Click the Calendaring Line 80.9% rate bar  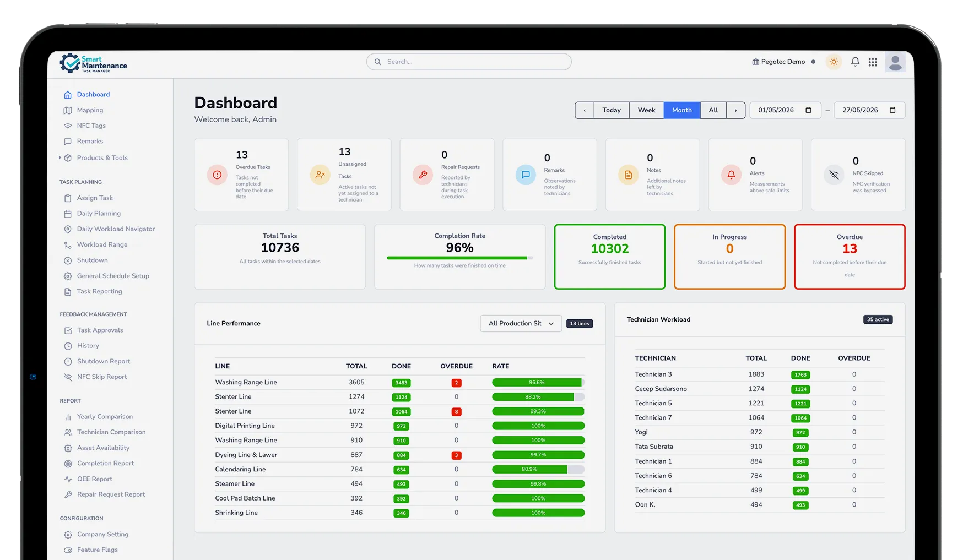pyautogui.click(x=538, y=470)
